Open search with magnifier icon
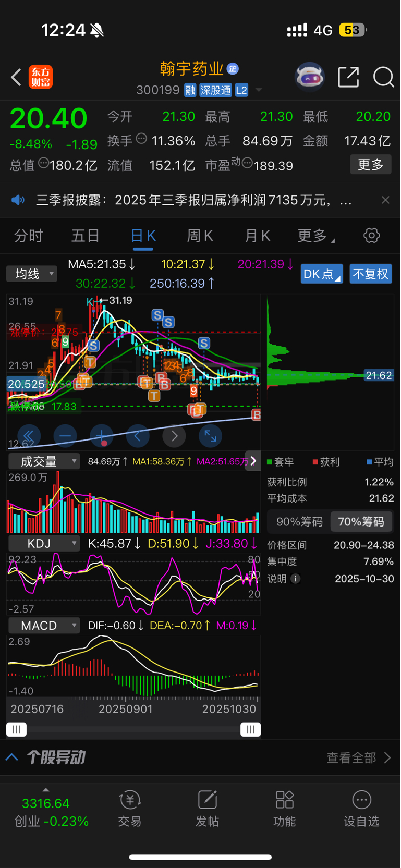 pyautogui.click(x=383, y=77)
